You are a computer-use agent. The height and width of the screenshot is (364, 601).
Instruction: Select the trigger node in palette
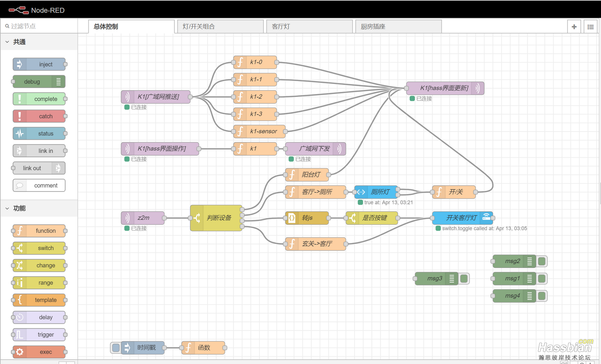click(x=39, y=334)
